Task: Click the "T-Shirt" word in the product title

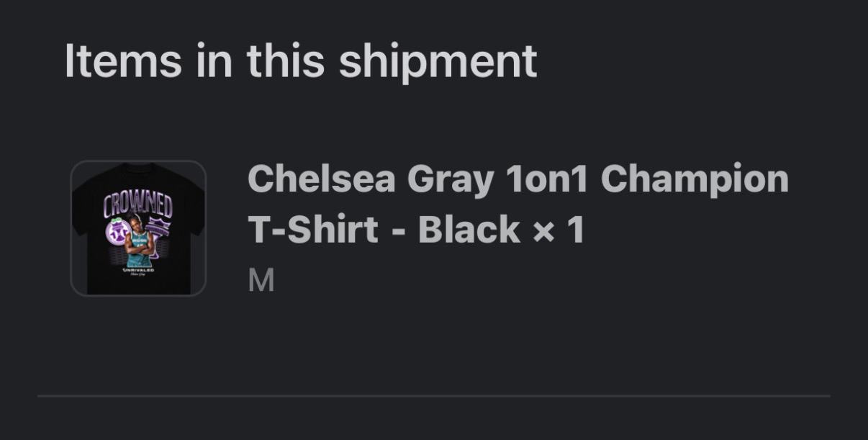Action: 313,230
